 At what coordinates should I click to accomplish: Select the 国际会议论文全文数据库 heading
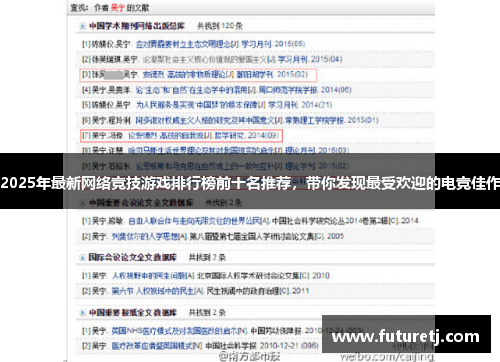click(132, 257)
